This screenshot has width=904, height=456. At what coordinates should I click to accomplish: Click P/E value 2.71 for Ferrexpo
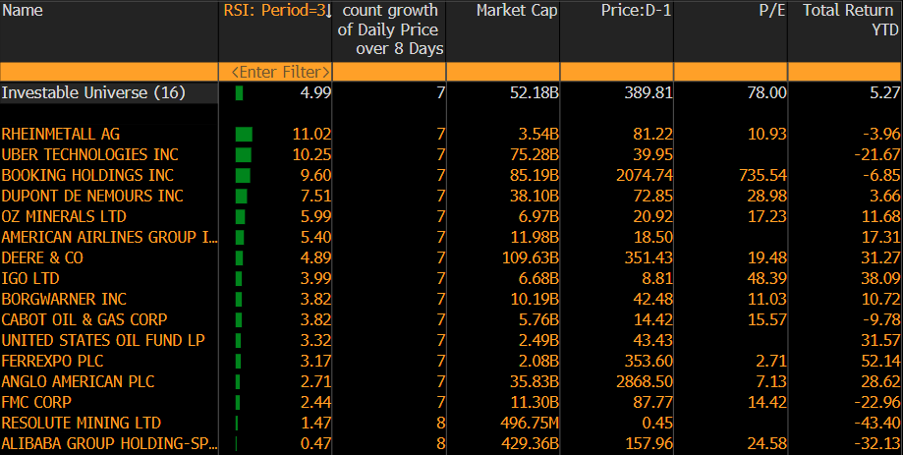coord(771,361)
